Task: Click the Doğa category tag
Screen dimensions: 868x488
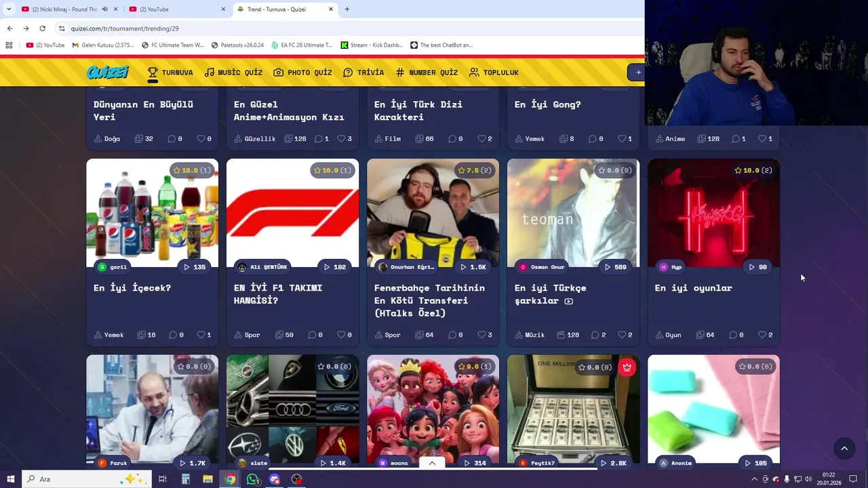Action: 107,139
